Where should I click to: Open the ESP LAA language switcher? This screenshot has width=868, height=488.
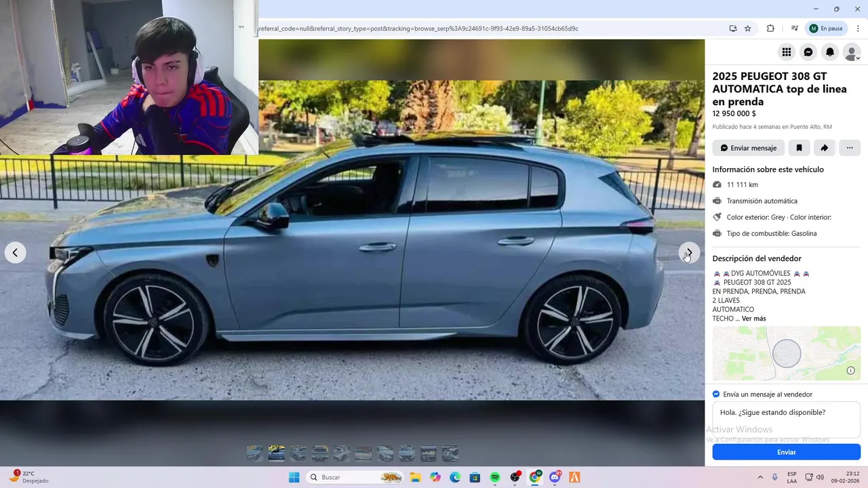tap(792, 477)
